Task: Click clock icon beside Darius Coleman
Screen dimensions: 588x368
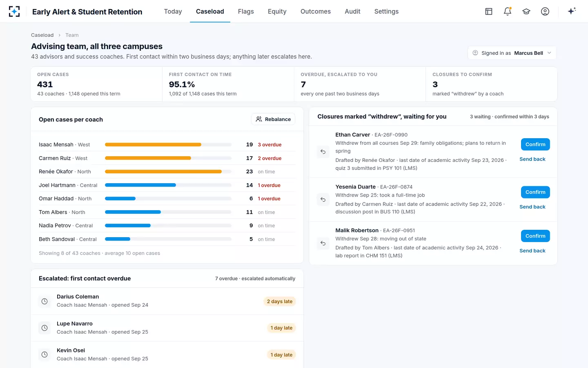Action: [45, 301]
